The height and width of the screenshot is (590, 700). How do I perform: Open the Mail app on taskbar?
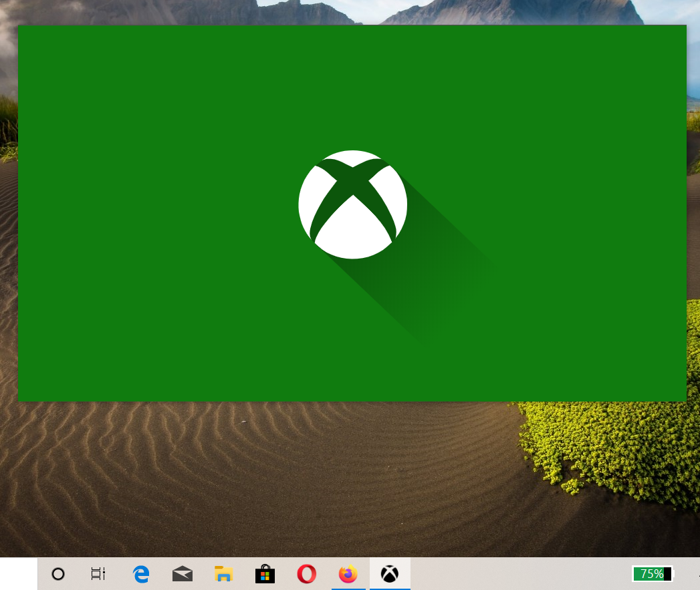[182, 574]
